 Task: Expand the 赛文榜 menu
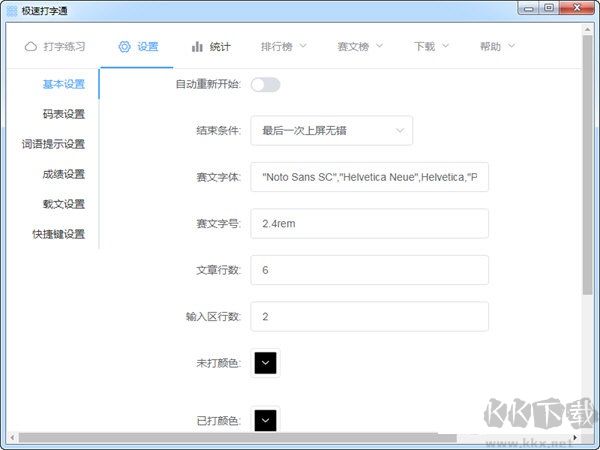tap(360, 46)
